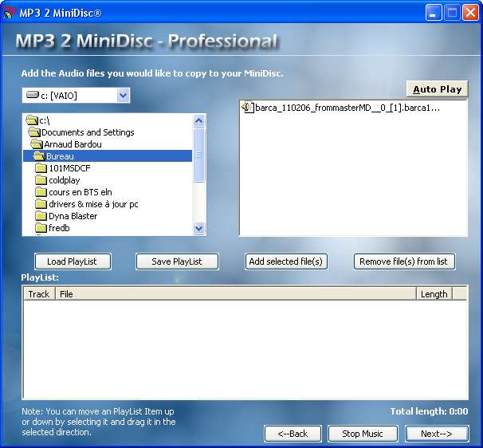Viewport: 483px width, 448px height.
Task: Select the c: [VAIO] drive combo box
Action: click(76, 96)
